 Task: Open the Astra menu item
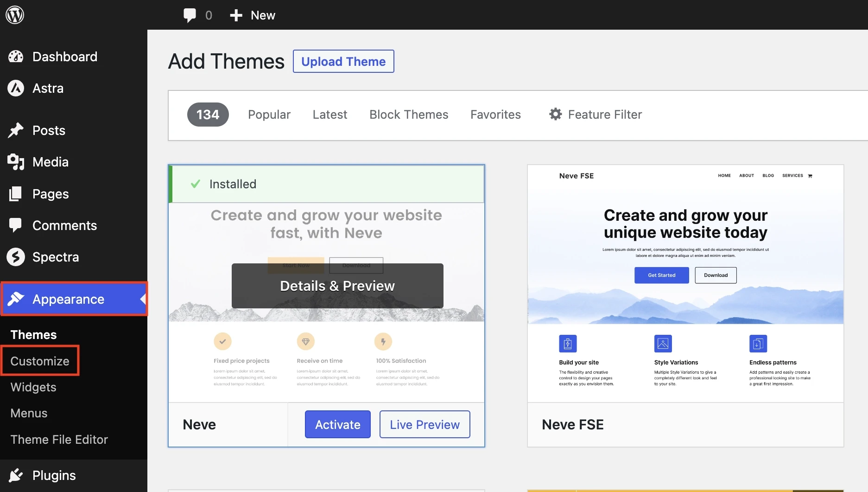pyautogui.click(x=74, y=88)
